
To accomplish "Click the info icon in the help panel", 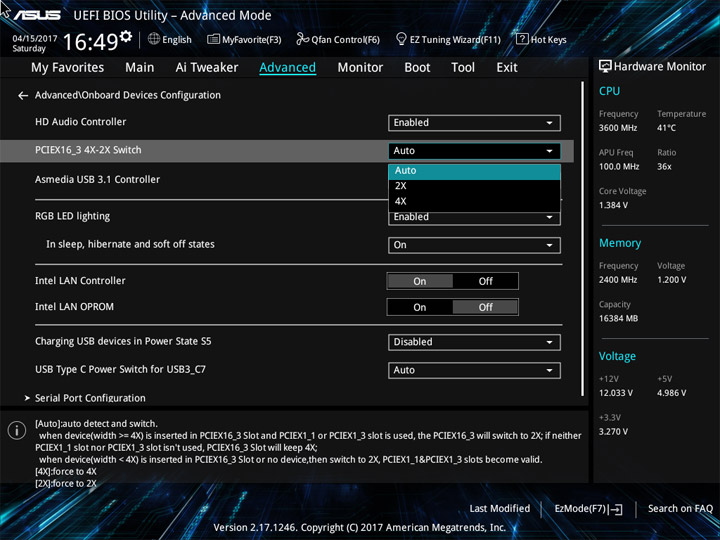I will pyautogui.click(x=17, y=431).
